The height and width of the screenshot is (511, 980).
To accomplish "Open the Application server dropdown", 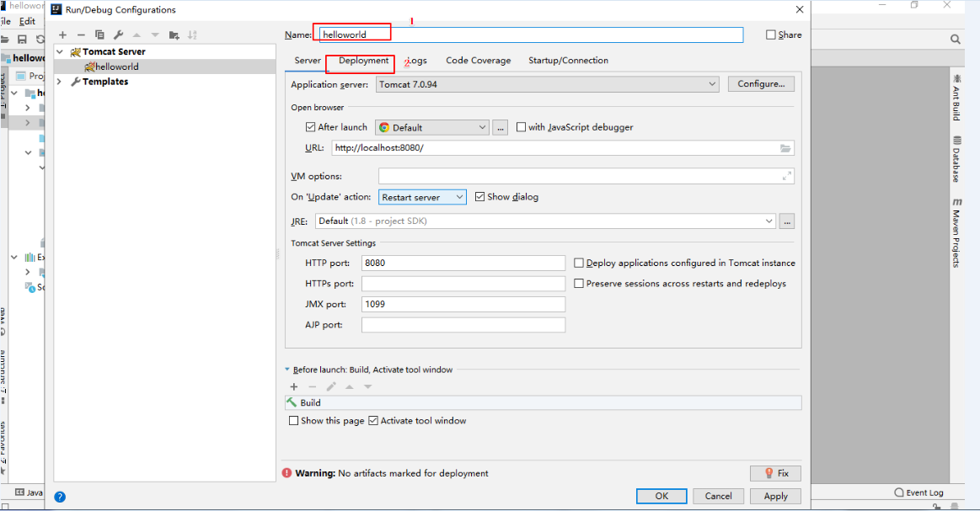I will [x=548, y=84].
